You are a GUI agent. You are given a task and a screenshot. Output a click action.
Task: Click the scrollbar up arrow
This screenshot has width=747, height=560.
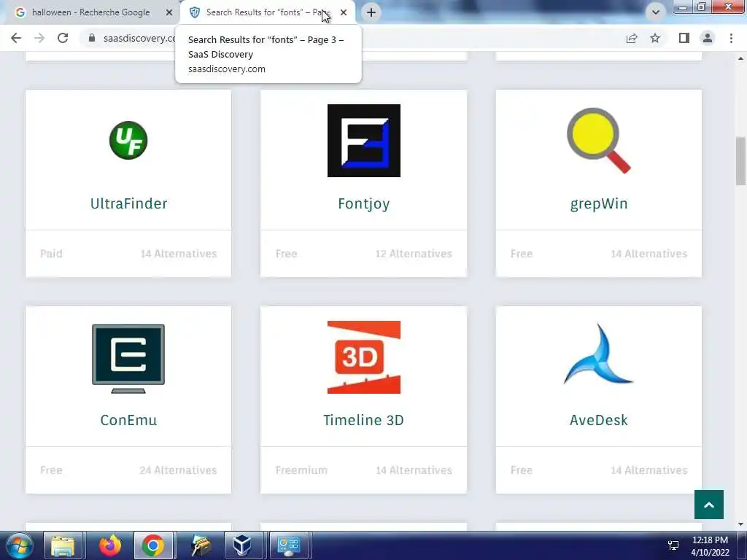[x=740, y=58]
